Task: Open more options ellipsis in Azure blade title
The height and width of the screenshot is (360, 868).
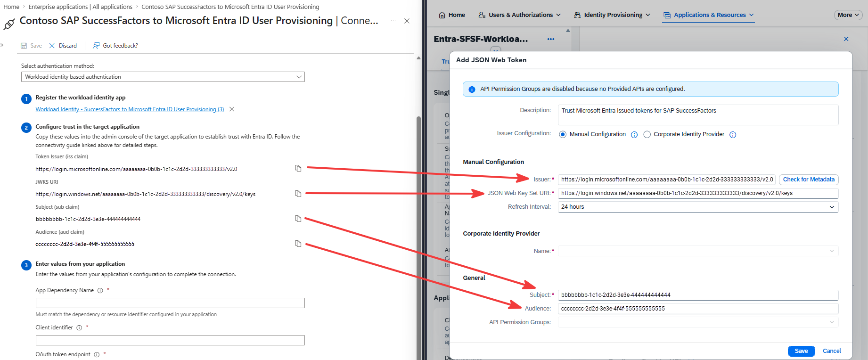Action: [x=393, y=21]
